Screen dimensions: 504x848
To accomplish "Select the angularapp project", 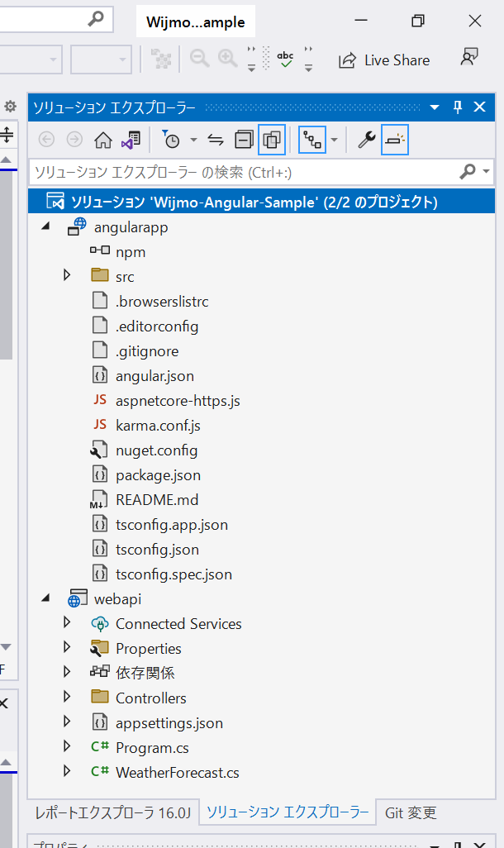I will point(131,227).
